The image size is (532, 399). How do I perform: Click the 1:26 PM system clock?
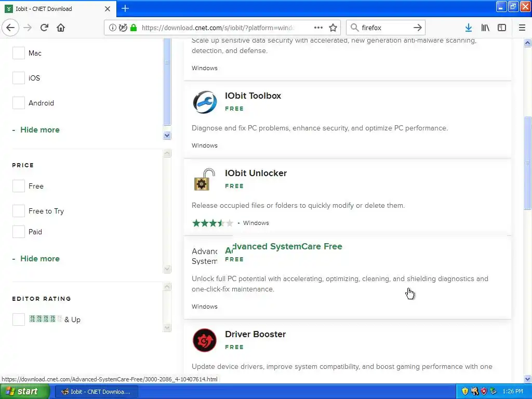pyautogui.click(x=513, y=391)
